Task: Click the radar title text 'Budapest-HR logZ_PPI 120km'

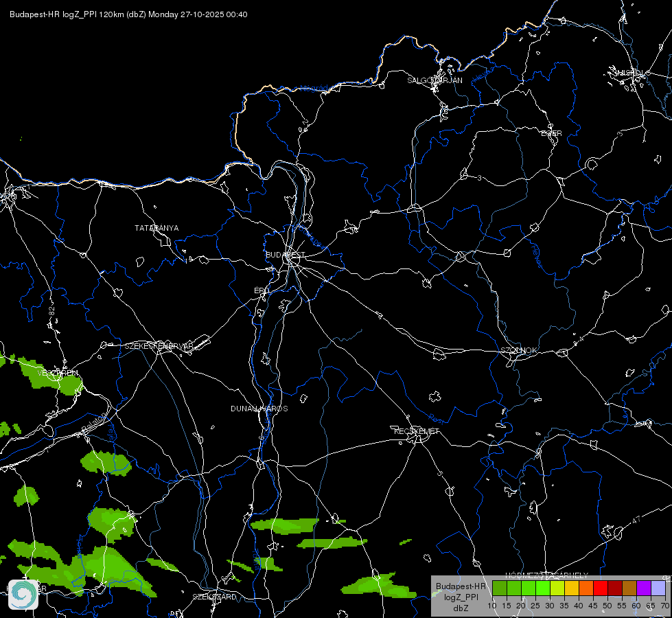Action: point(67,14)
